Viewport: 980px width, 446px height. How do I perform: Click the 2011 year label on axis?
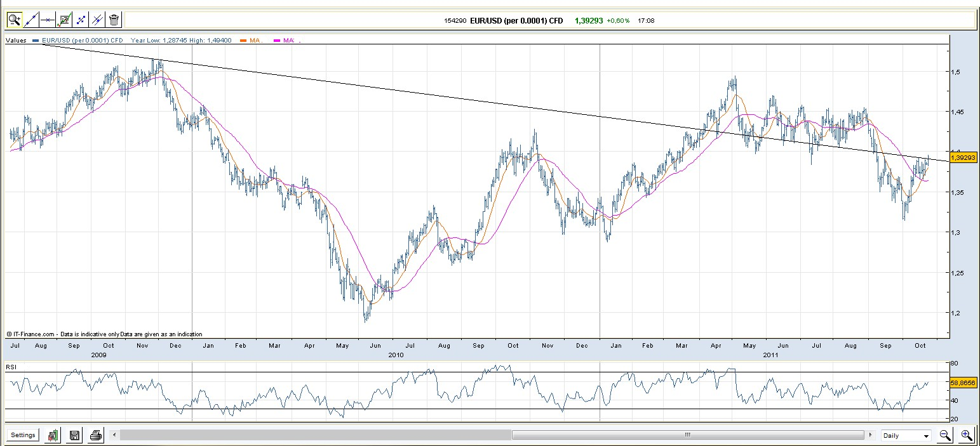(770, 355)
